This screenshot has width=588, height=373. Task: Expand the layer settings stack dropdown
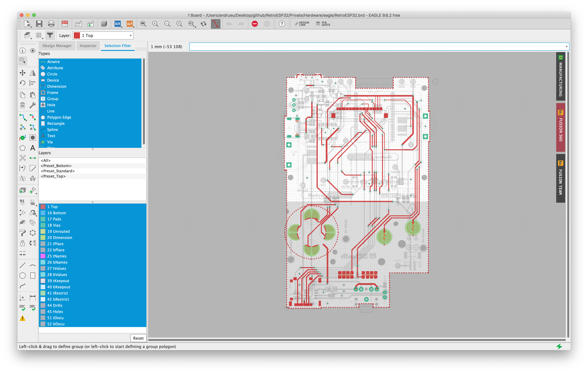click(x=31, y=39)
